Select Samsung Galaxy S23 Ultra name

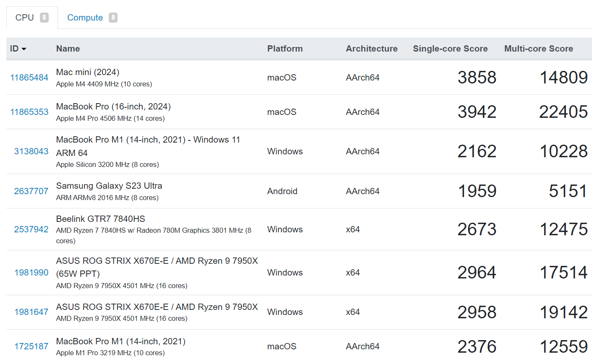point(109,186)
